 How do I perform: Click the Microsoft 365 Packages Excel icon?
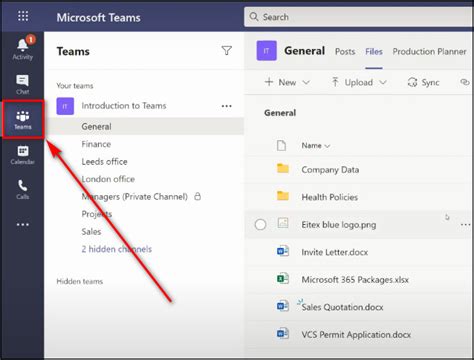pos(283,278)
